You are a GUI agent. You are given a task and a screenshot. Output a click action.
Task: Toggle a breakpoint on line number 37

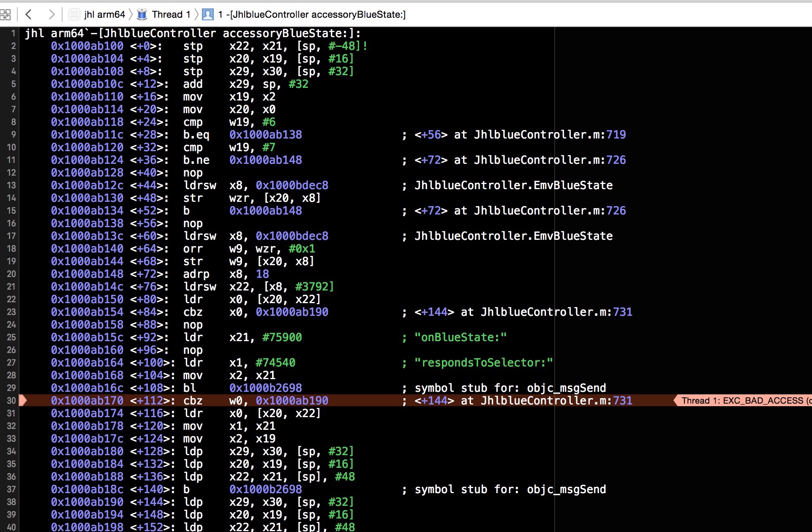coord(11,489)
